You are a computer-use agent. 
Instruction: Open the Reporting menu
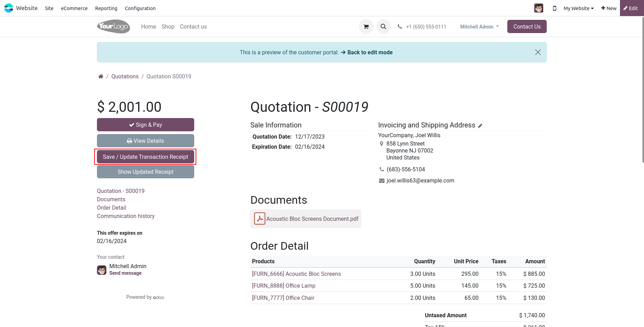[106, 8]
